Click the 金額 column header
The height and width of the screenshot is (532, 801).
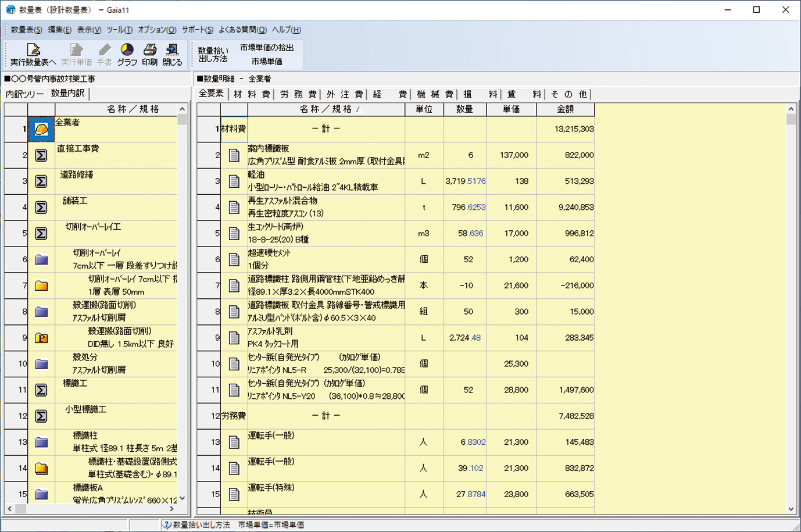click(565, 109)
